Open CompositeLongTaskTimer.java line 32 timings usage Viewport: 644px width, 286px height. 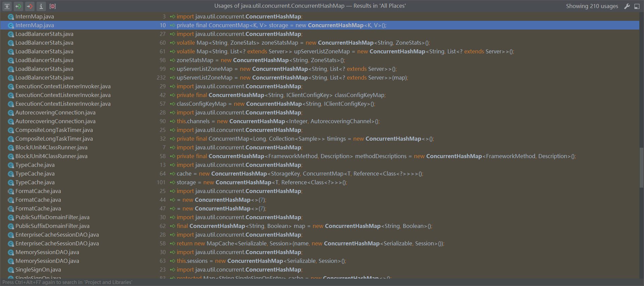click(x=320, y=139)
